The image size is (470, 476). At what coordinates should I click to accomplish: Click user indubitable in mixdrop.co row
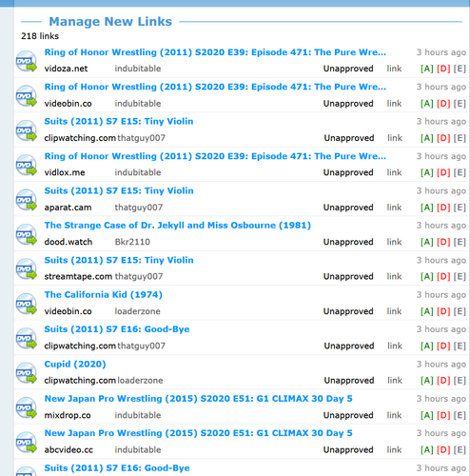138,415
